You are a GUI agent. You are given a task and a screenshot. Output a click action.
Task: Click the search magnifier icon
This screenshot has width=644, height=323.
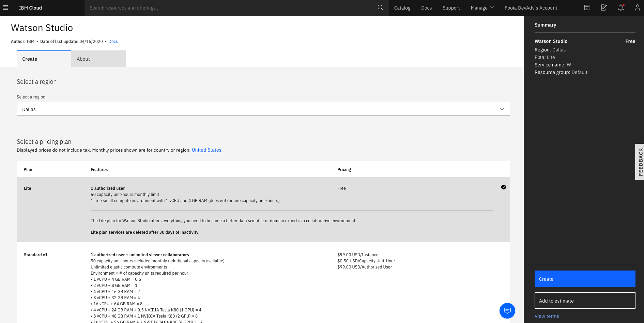(x=381, y=7)
